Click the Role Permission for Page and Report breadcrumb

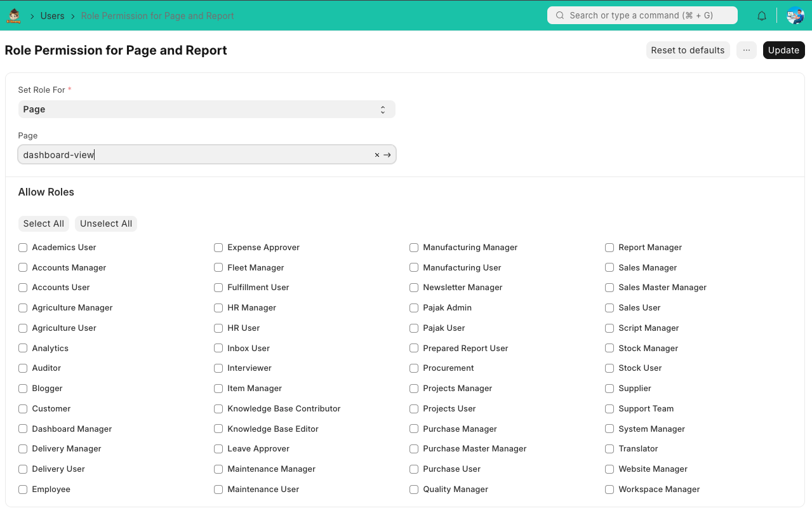(157, 16)
